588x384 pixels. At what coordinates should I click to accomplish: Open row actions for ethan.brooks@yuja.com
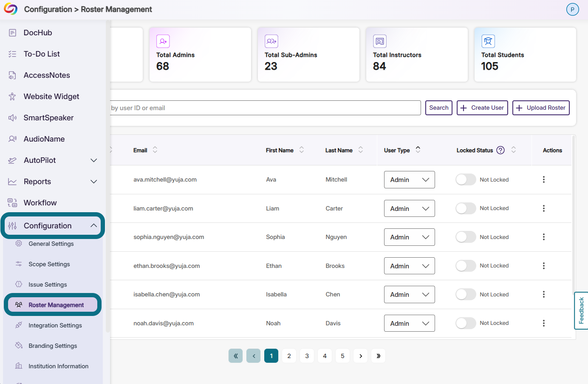(x=544, y=266)
